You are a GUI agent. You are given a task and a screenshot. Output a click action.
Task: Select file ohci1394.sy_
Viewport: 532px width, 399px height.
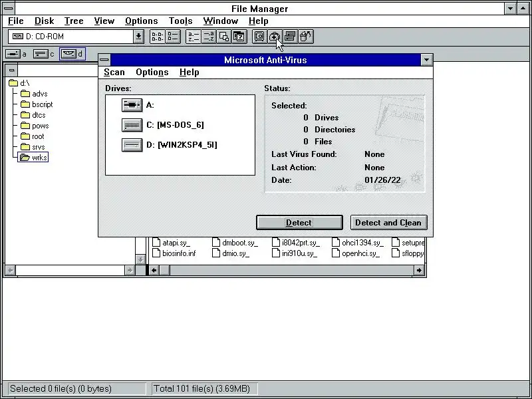[x=358, y=243]
